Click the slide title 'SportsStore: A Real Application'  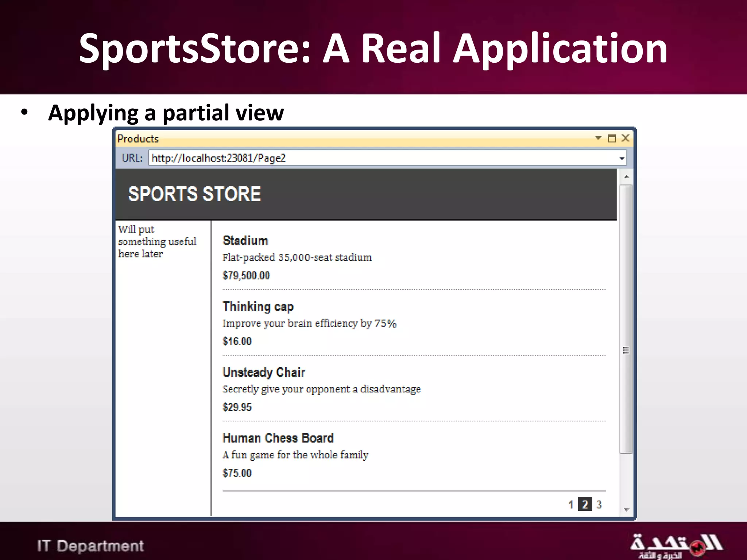click(x=373, y=49)
